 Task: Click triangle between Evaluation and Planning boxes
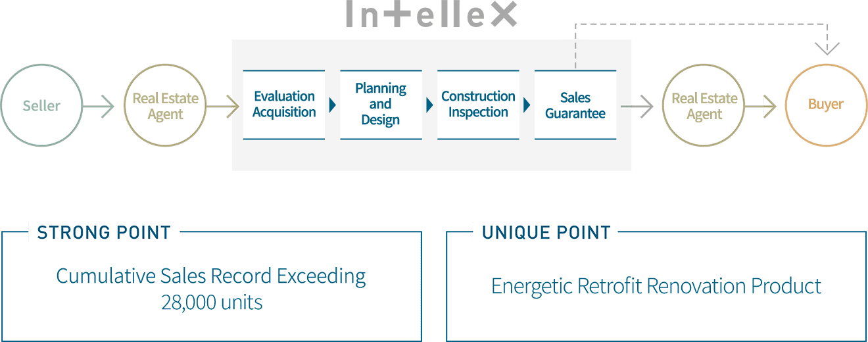click(333, 105)
